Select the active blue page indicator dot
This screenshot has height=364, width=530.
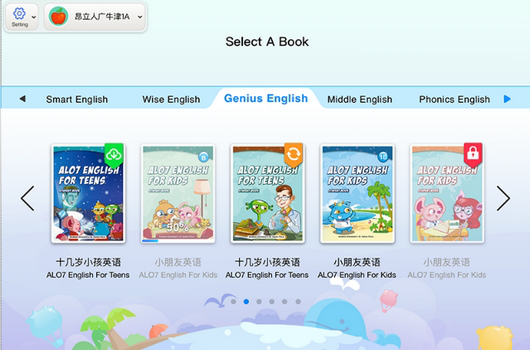246,301
